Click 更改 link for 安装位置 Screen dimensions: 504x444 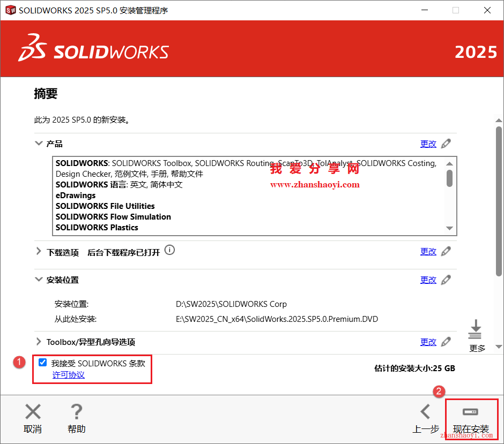[428, 280]
